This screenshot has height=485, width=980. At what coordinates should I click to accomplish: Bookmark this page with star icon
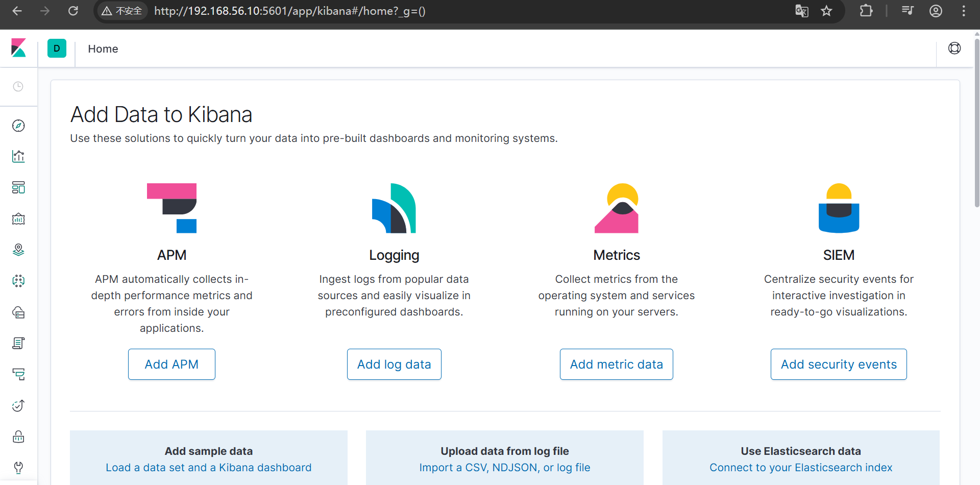826,11
